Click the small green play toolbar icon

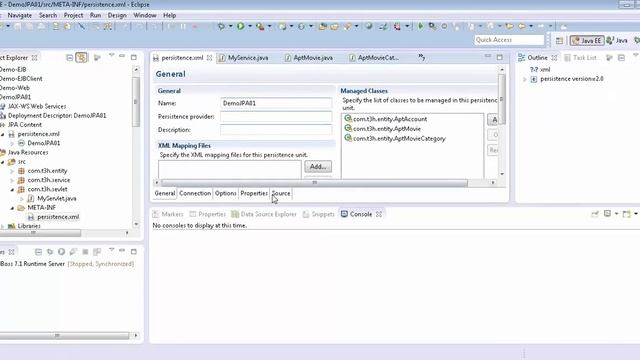tap(420, 27)
